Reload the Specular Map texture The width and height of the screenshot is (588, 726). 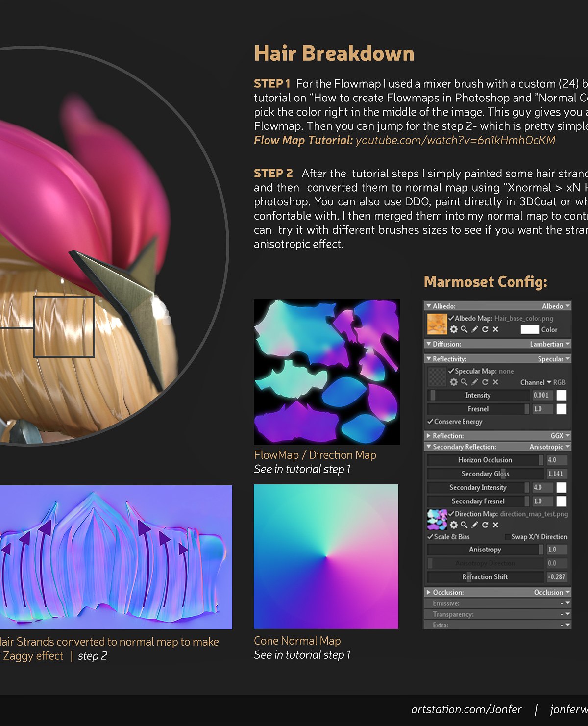click(x=485, y=382)
